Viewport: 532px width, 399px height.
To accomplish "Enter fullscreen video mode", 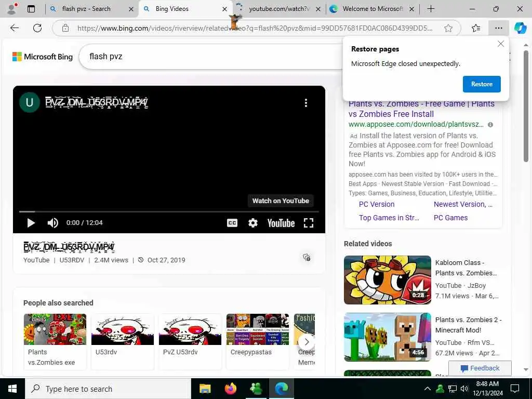I will 308,223.
